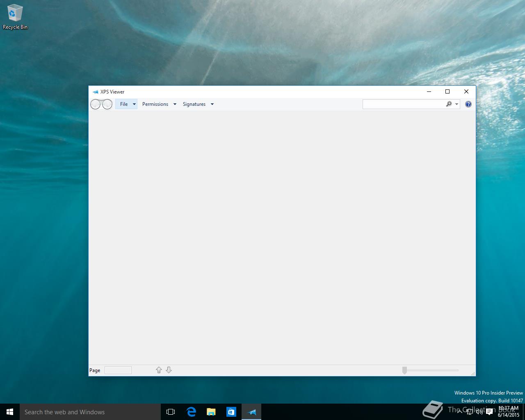Open the File menu
The image size is (525, 420).
[x=123, y=104]
